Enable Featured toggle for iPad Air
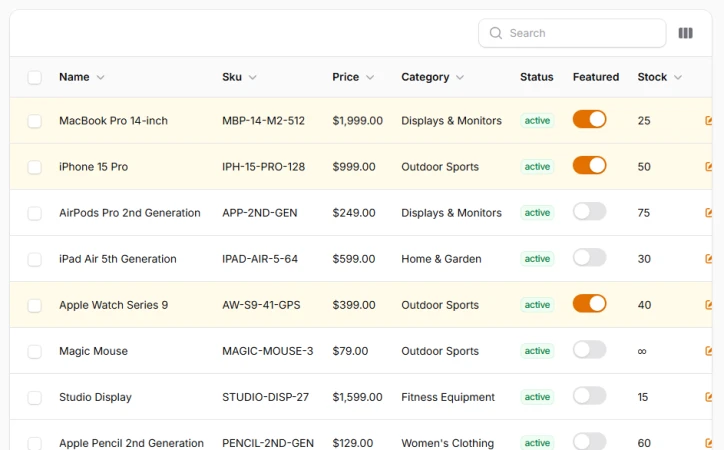724x450 pixels. click(590, 258)
